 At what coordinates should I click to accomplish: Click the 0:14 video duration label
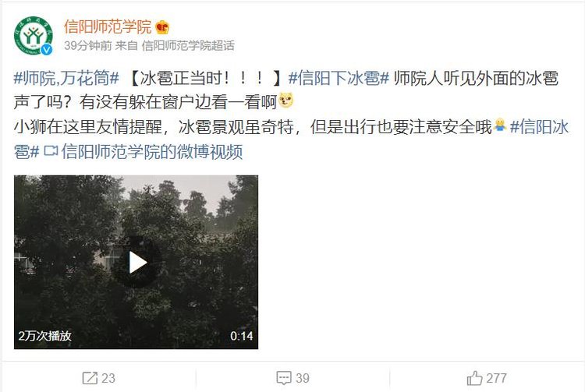(x=241, y=336)
